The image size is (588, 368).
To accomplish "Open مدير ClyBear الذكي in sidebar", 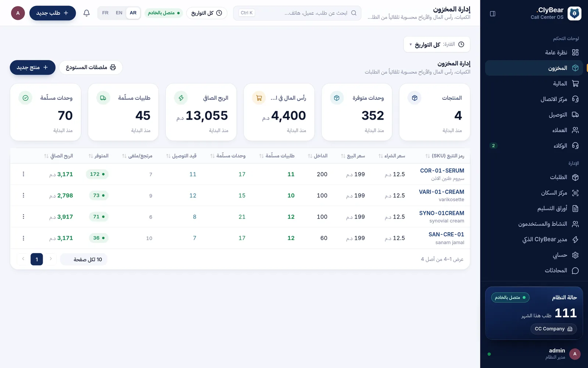I will click(x=534, y=240).
